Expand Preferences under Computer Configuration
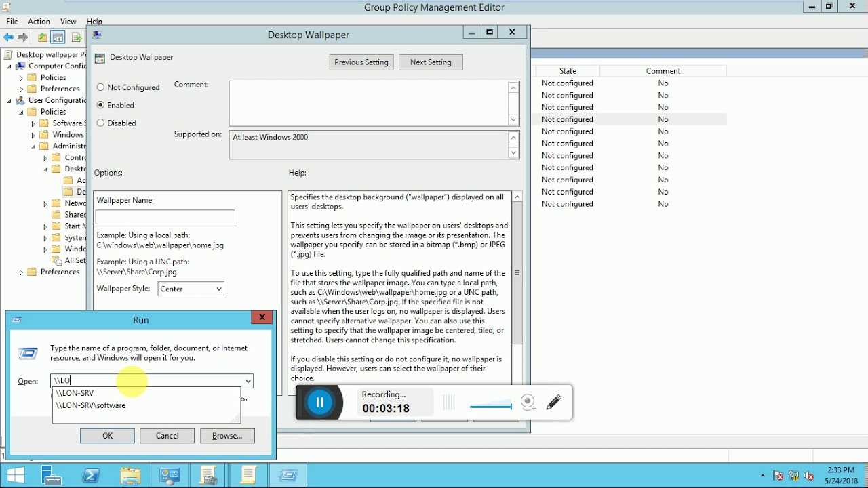 pos(21,89)
